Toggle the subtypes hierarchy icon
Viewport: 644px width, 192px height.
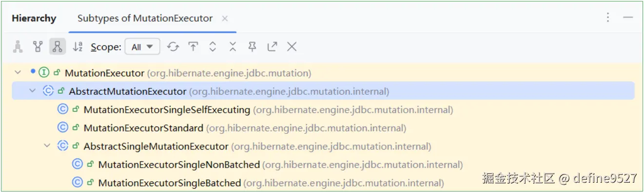pyautogui.click(x=58, y=47)
